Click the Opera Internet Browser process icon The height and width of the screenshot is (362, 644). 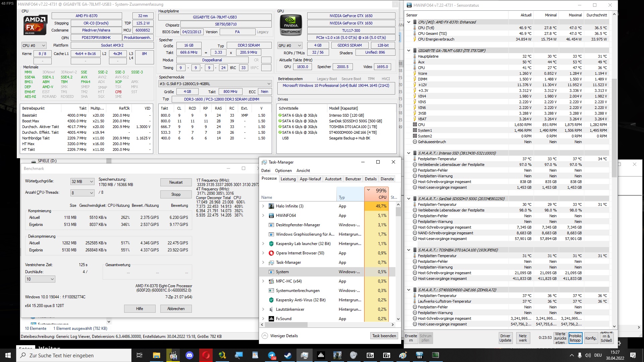[x=271, y=253]
